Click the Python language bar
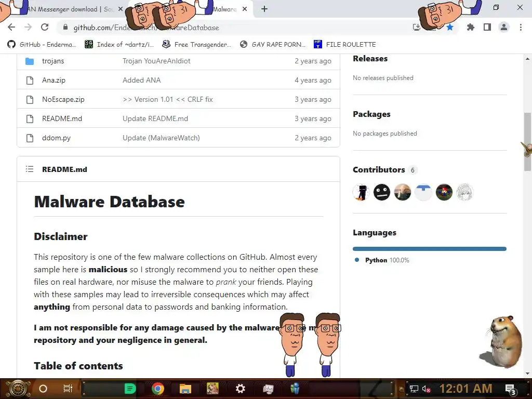Screen dimensions: 532x399 [x=430, y=249]
